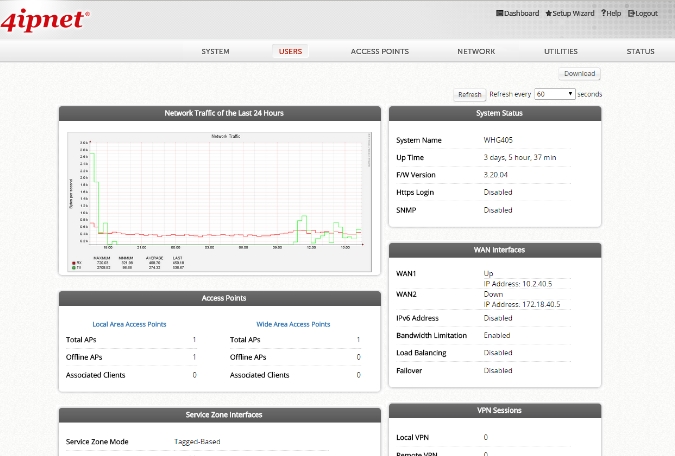Open Local Area Access Points link

(129, 324)
